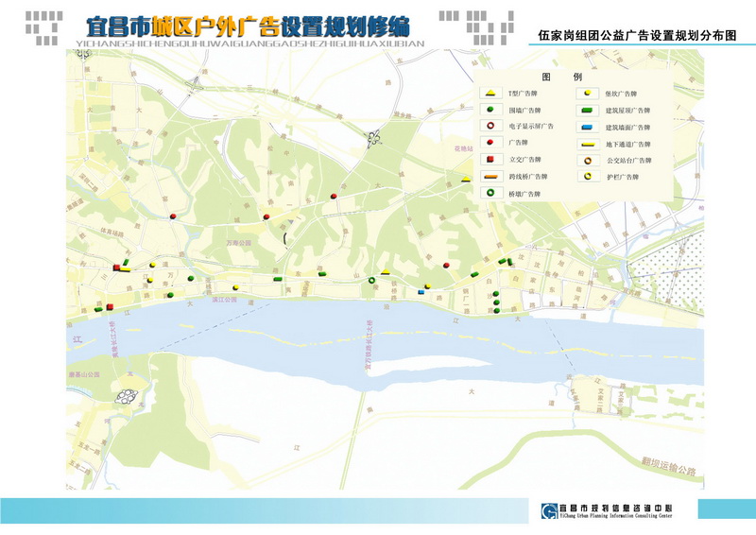Image resolution: width=756 pixels, height=535 pixels.
Task: Click the orange bar 跨线桥广告牌 legend icon
Action: coord(491,176)
